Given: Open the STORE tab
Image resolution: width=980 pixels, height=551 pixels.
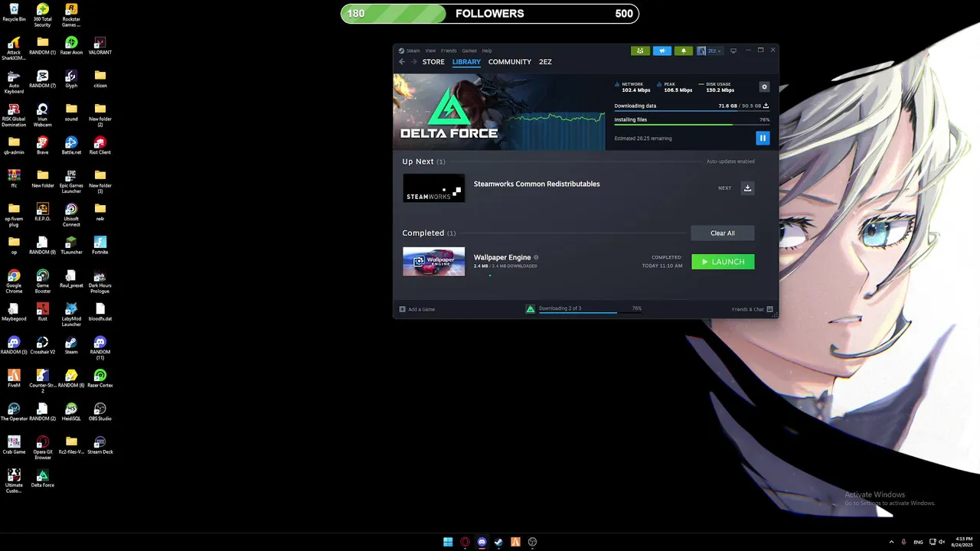Looking at the screenshot, I should 433,62.
